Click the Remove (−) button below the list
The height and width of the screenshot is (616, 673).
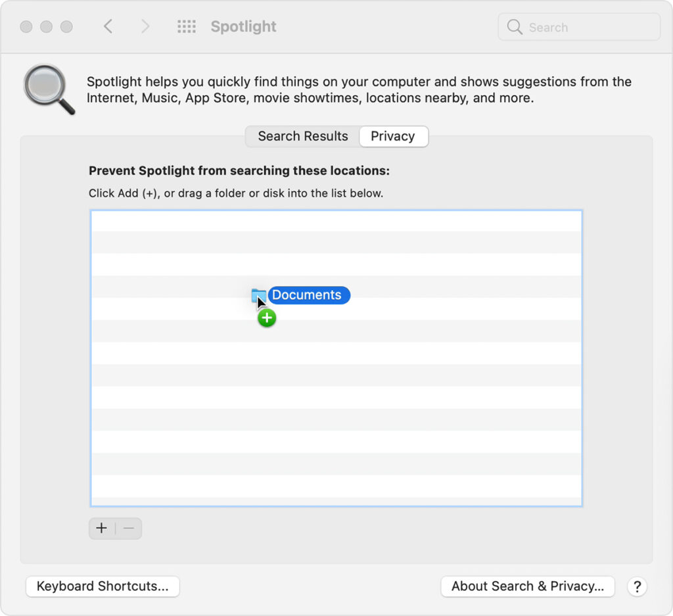point(128,528)
